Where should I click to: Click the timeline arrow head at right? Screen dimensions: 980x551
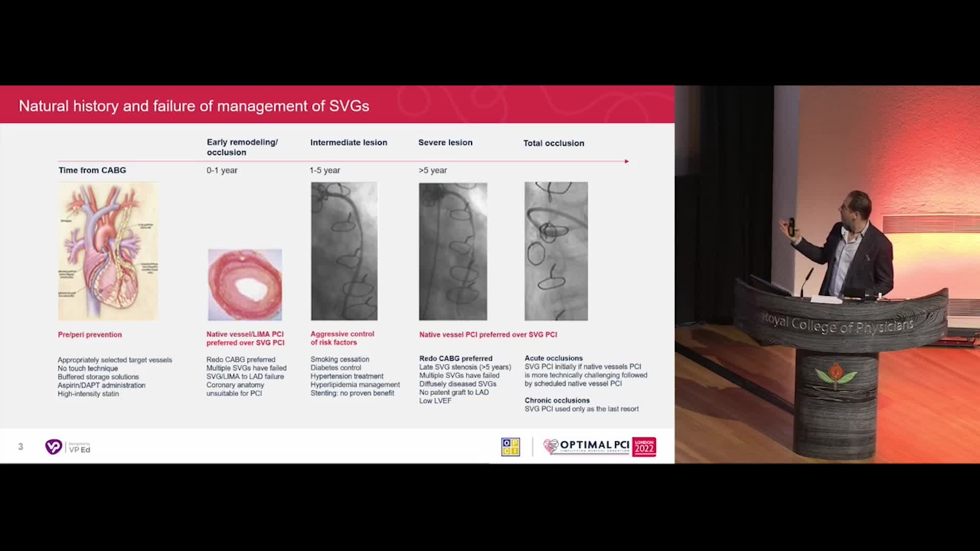(626, 161)
